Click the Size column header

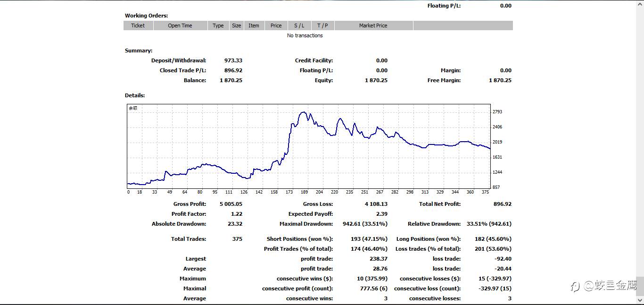[236, 25]
